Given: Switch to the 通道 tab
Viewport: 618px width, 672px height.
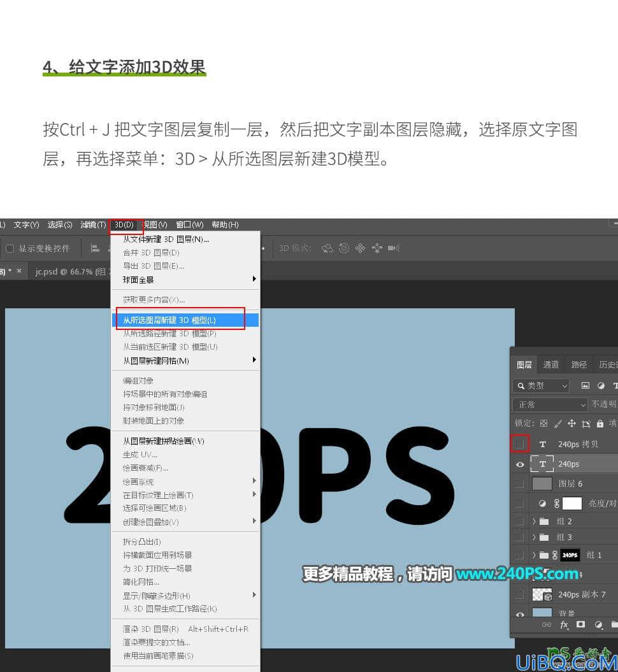Looking at the screenshot, I should click(x=550, y=365).
